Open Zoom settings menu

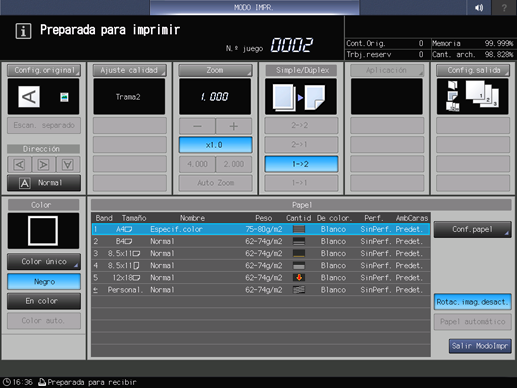[x=215, y=70]
